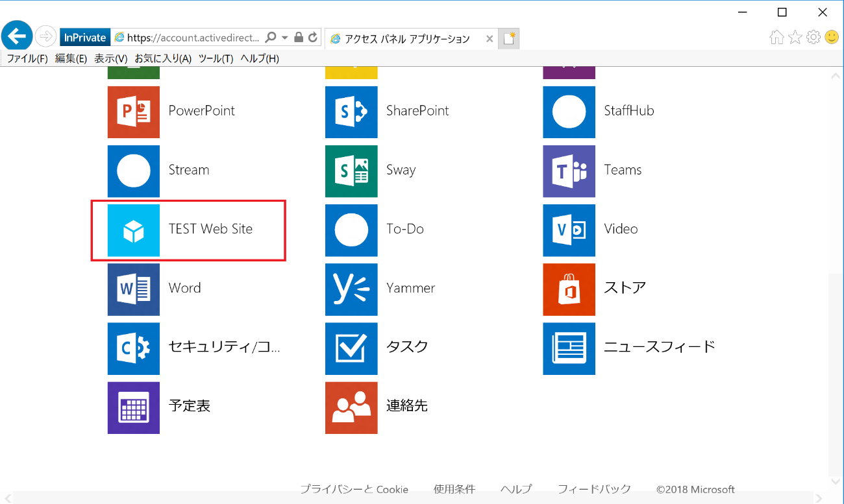Open the 編集(E) menu
This screenshot has width=844, height=504.
click(71, 58)
